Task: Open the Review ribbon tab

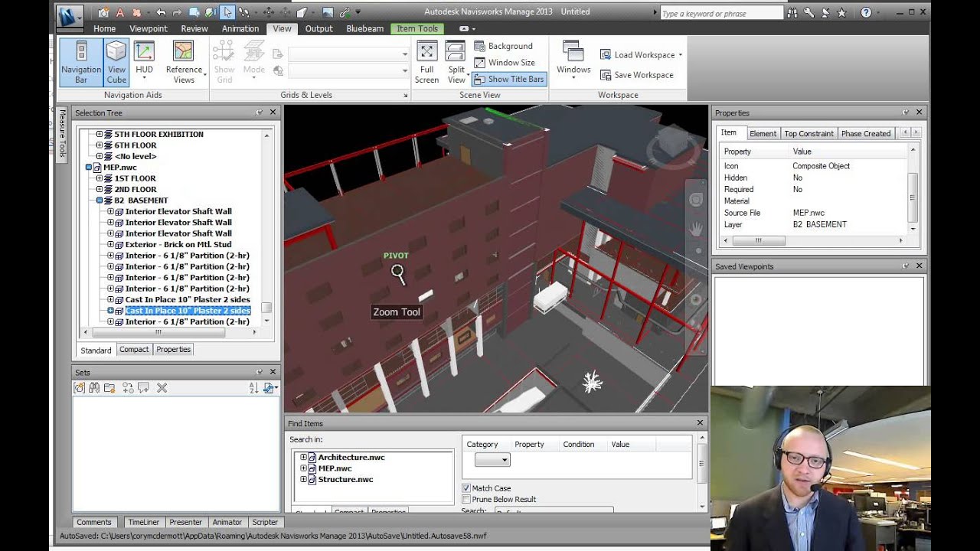Action: (194, 28)
